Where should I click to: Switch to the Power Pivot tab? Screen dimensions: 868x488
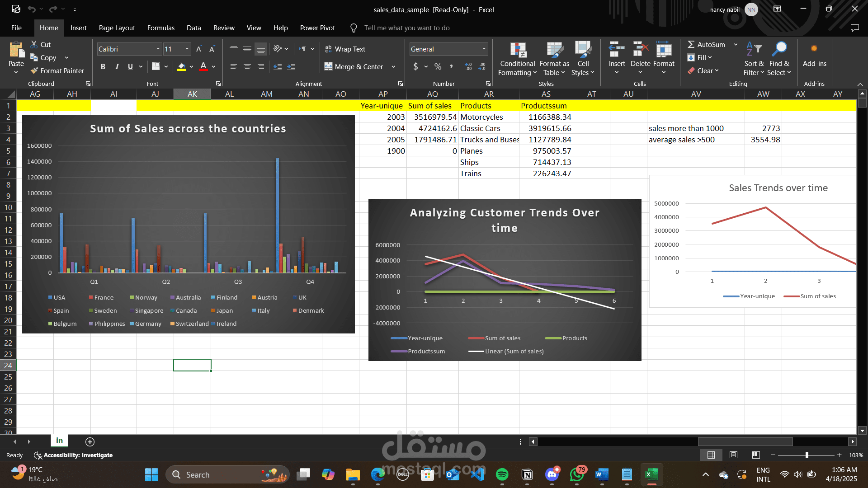pos(317,28)
